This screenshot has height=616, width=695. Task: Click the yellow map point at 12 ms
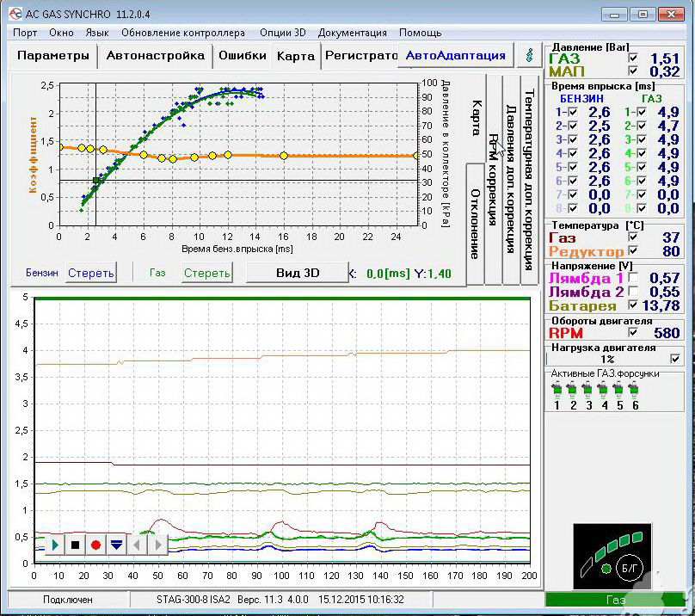(x=228, y=155)
